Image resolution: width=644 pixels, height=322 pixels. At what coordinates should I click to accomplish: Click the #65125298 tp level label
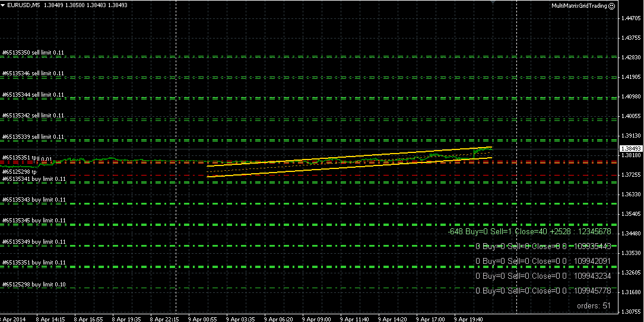point(20,172)
